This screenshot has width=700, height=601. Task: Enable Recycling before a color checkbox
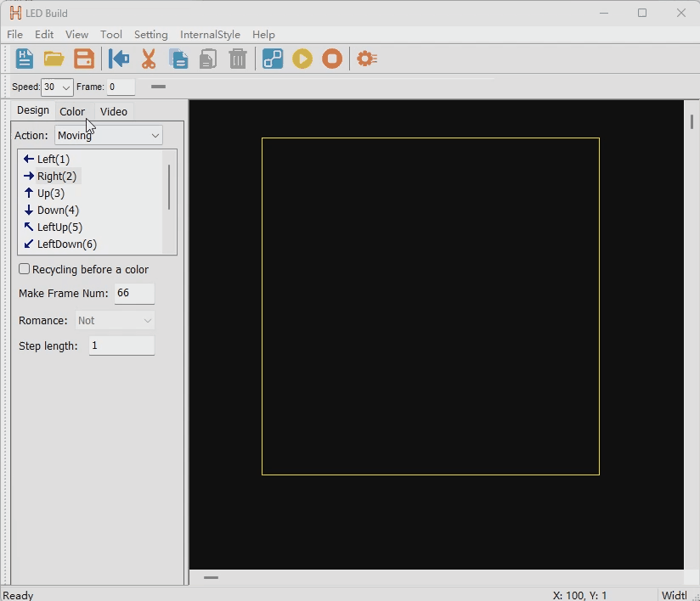coord(24,268)
